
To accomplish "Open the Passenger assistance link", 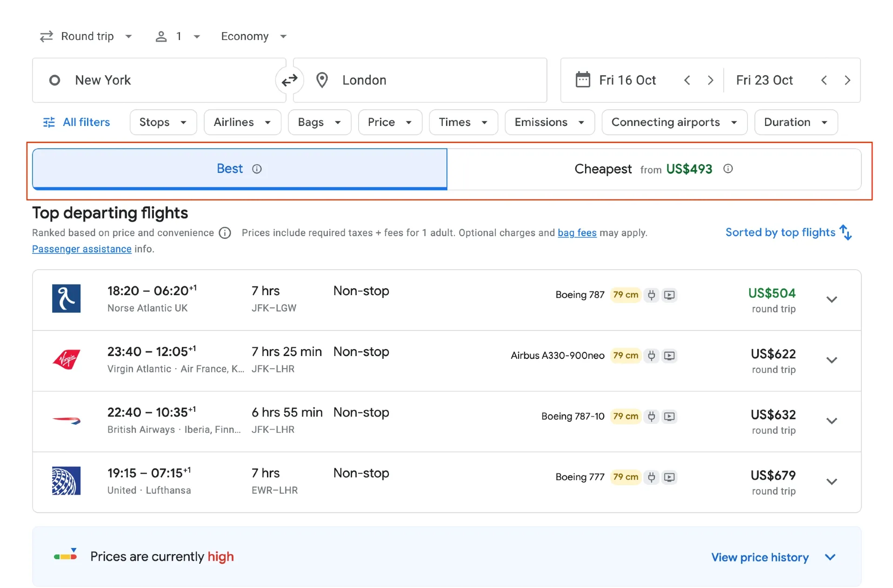I will [x=81, y=249].
